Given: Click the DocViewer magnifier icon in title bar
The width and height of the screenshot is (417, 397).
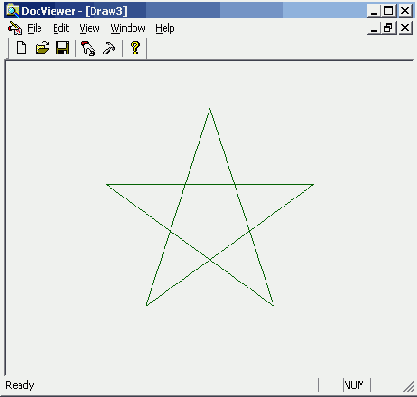Looking at the screenshot, I should pos(12,11).
